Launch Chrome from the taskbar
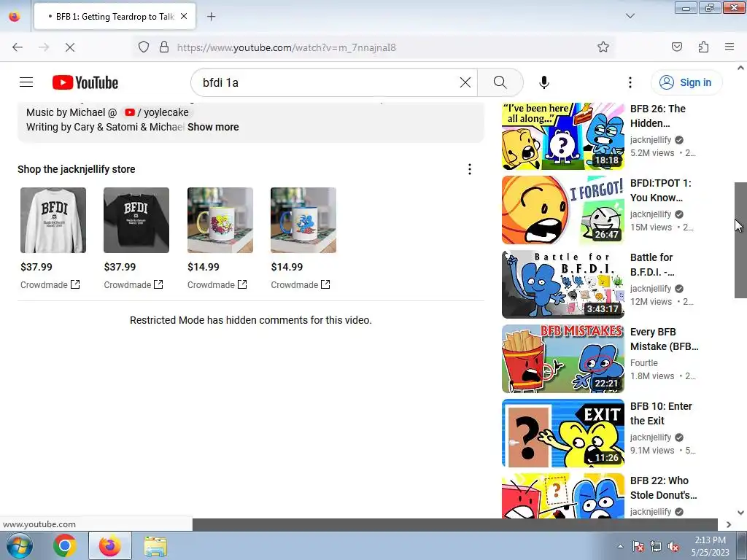This screenshot has width=747, height=560. (65, 545)
